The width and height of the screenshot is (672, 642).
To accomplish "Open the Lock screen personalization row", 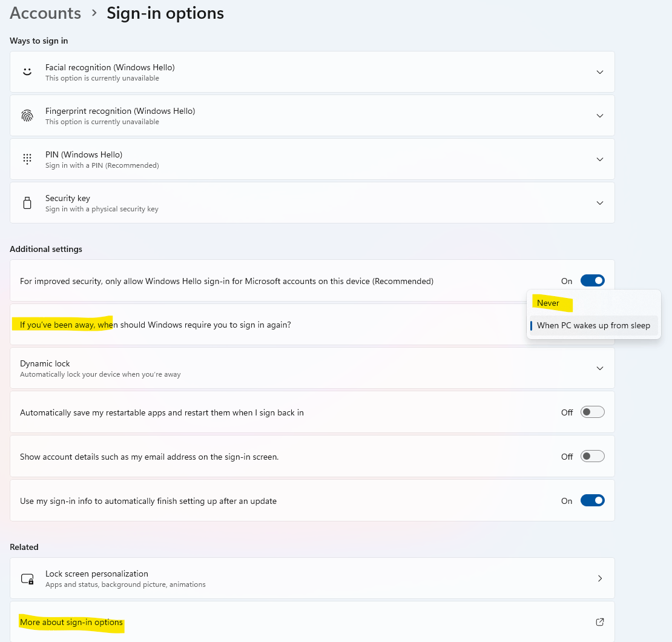I will click(x=312, y=578).
